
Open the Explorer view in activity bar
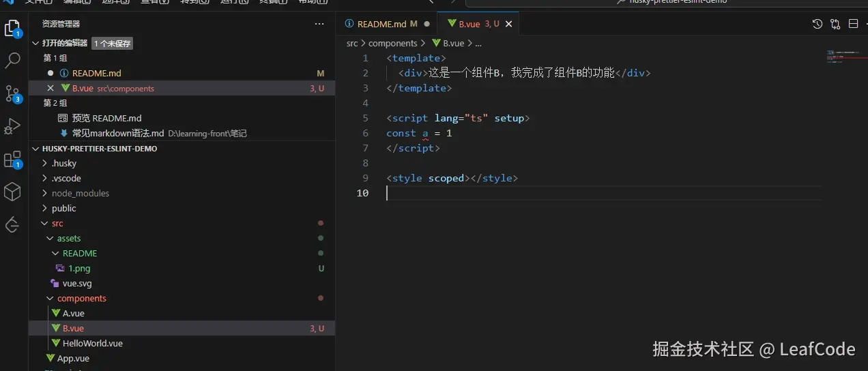[x=12, y=28]
